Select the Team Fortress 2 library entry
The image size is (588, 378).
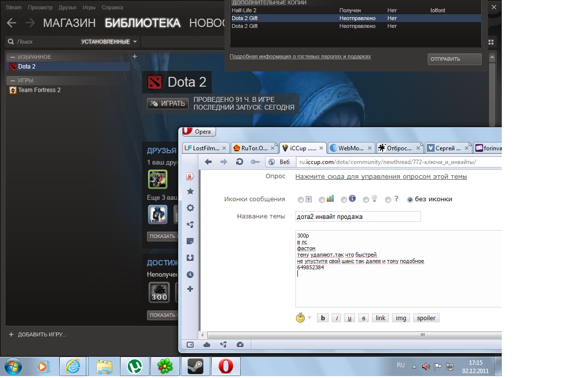(x=69, y=90)
